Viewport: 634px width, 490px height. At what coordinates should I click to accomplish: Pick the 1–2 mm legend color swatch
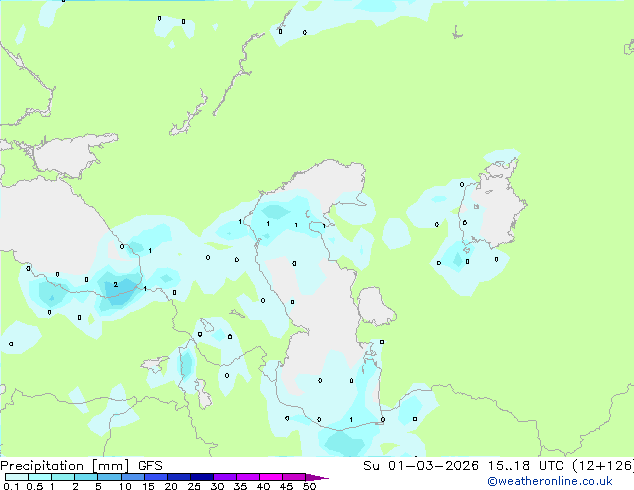(x=63, y=477)
